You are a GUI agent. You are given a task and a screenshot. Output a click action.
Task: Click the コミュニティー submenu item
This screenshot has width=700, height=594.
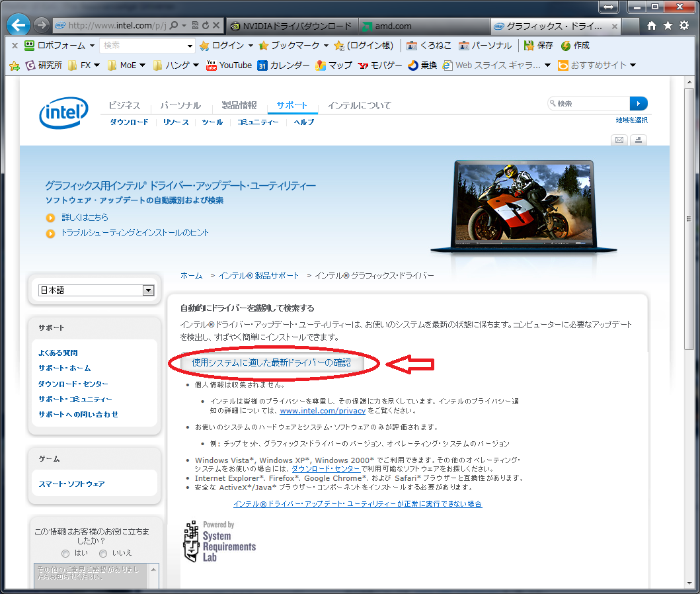pos(258,122)
